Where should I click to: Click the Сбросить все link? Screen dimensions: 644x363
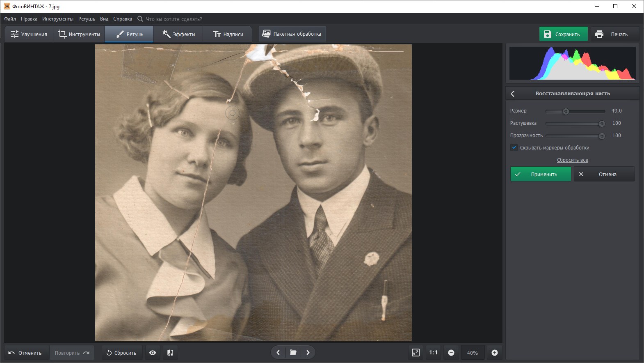[x=572, y=160]
